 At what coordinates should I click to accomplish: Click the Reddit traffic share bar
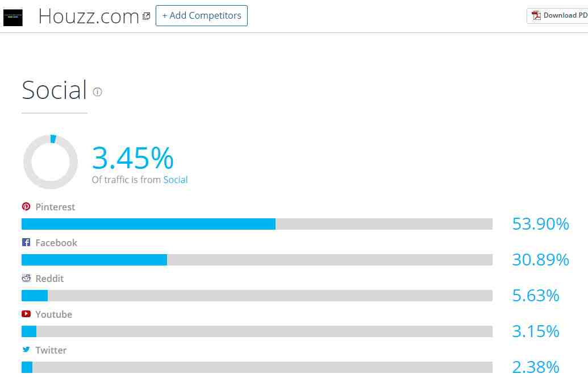257,296
